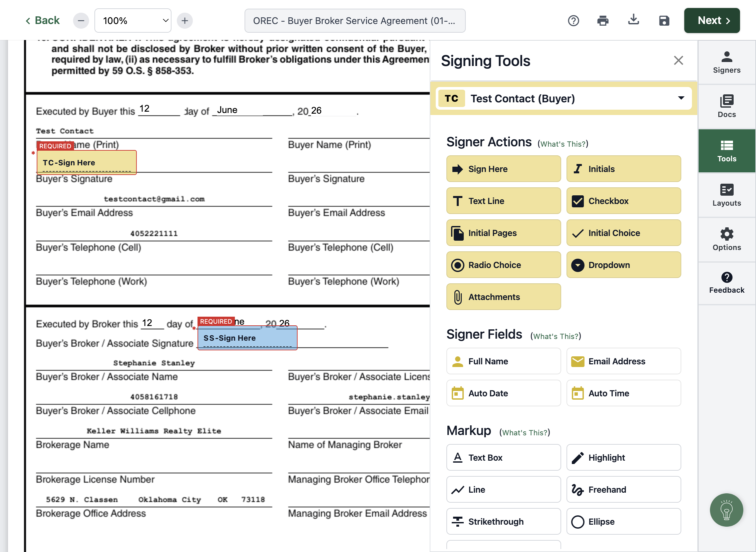Select the Line markup tool
The width and height of the screenshot is (756, 552).
point(503,490)
